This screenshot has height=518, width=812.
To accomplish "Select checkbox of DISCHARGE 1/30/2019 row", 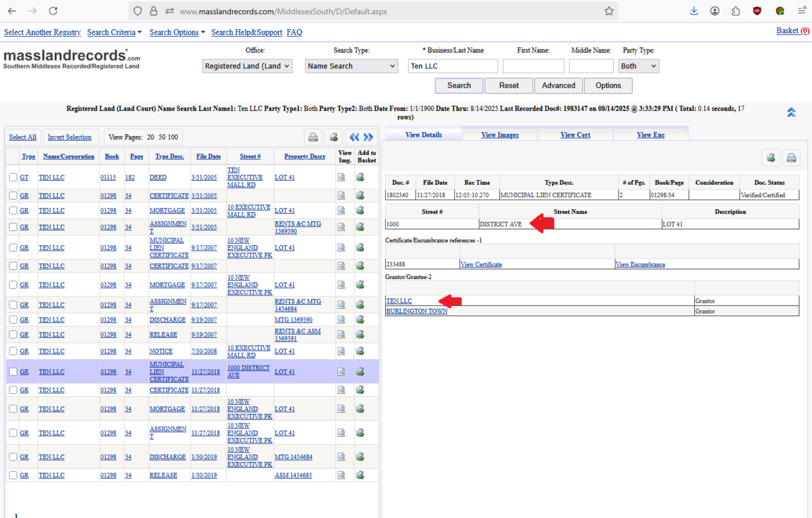I will point(13,457).
